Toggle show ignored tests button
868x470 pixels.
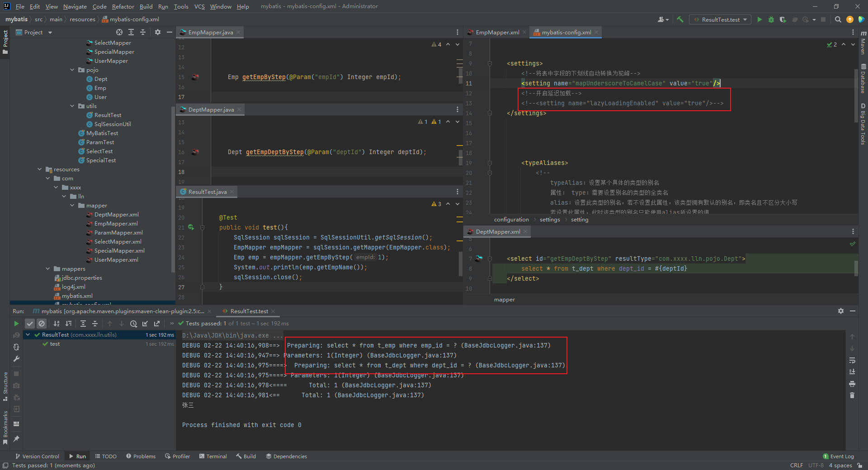pos(42,324)
